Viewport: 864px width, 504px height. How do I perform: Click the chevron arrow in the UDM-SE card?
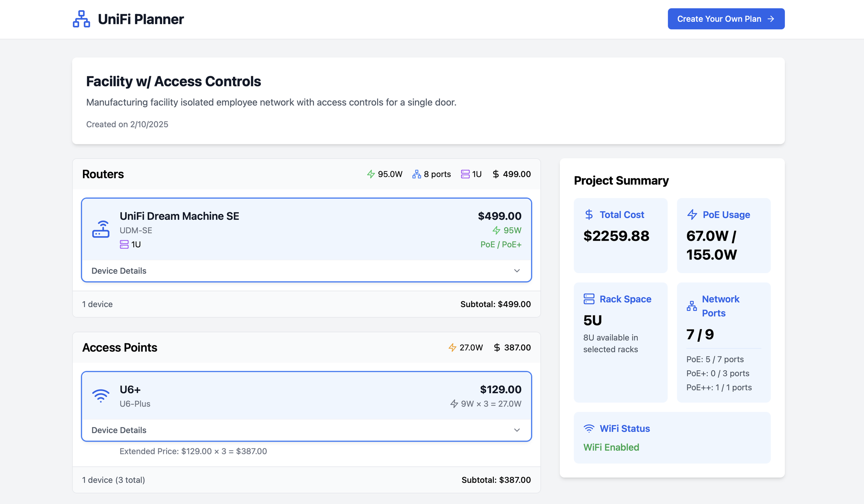[x=517, y=271]
